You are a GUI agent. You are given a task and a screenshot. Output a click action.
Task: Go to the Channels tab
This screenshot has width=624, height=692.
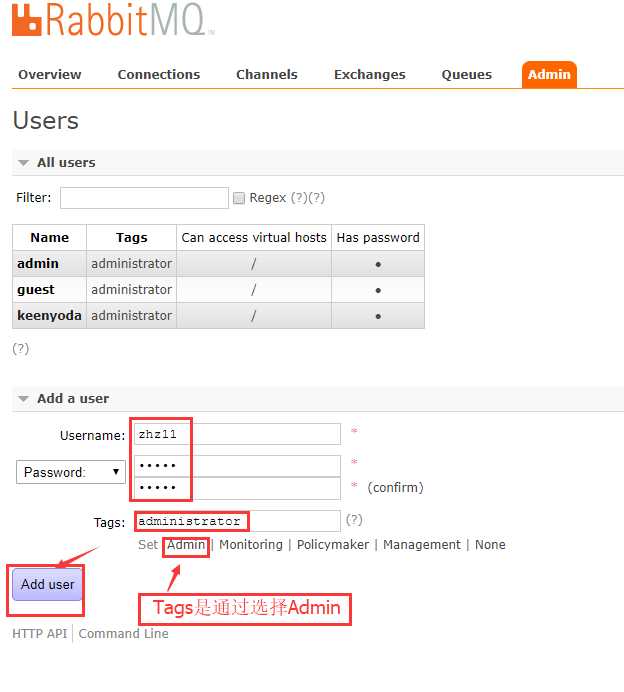pyautogui.click(x=267, y=75)
